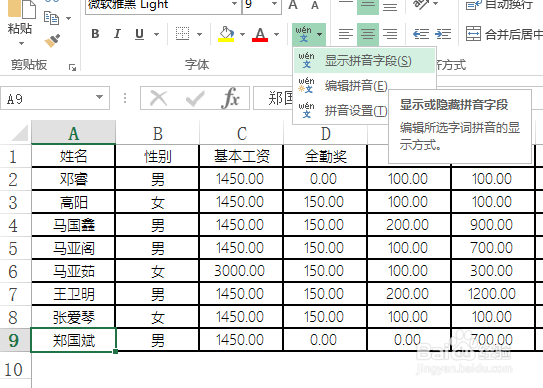Confirm entry with checkmark icon
The image size is (543, 388).
pos(195,99)
